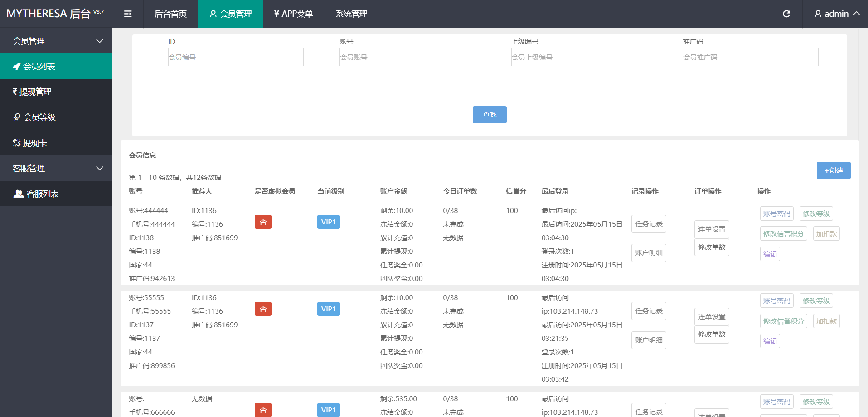Screen dimensions: 868x417
Task: Collapse the 客服管理 sidebar section
Action: (x=100, y=169)
